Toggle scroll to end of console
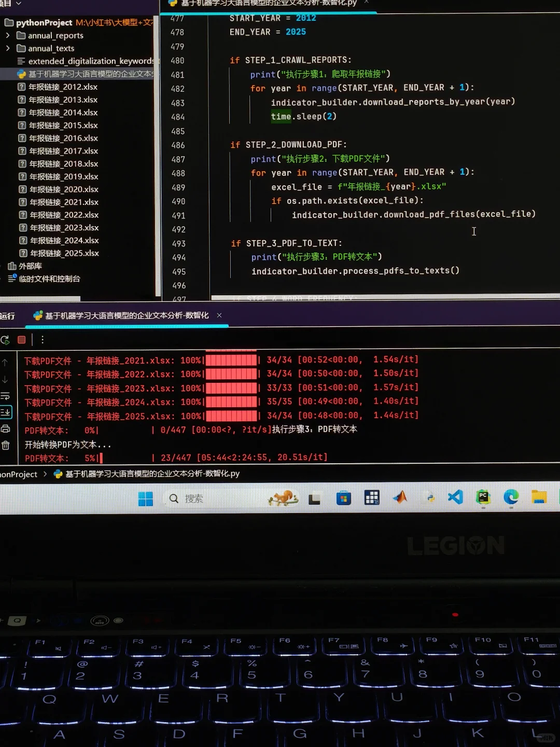Viewport: 560px width, 747px height. pyautogui.click(x=6, y=412)
